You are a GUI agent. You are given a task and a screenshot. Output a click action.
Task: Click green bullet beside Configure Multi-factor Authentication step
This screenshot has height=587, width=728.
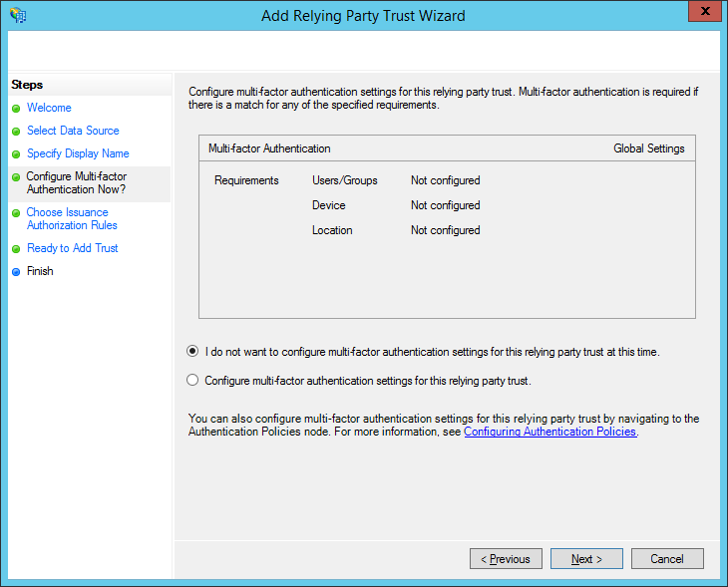pos(16,177)
